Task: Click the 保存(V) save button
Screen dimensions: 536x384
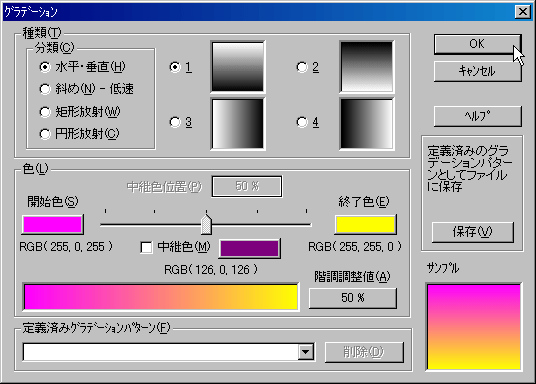Action: [x=473, y=232]
